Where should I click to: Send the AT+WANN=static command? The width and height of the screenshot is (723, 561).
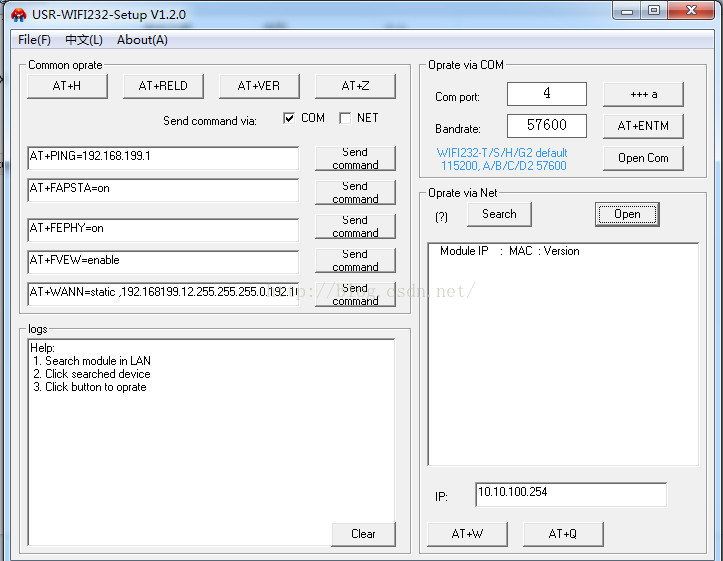point(355,295)
